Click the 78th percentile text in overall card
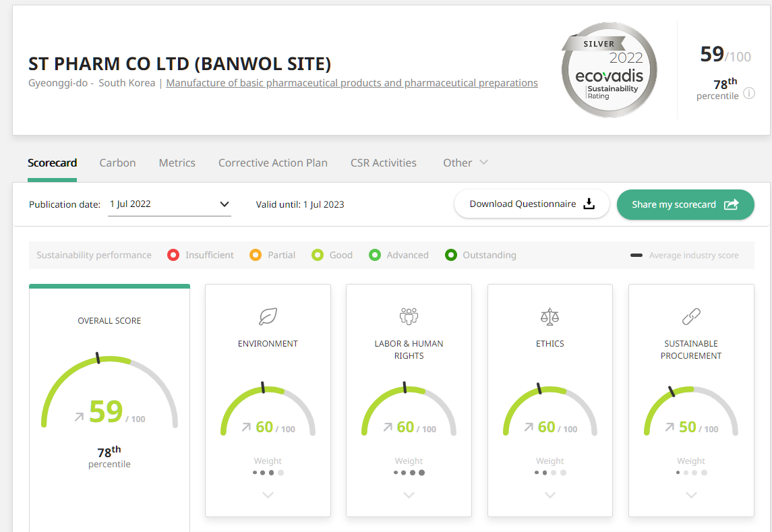The height and width of the screenshot is (532, 772). pos(109,457)
